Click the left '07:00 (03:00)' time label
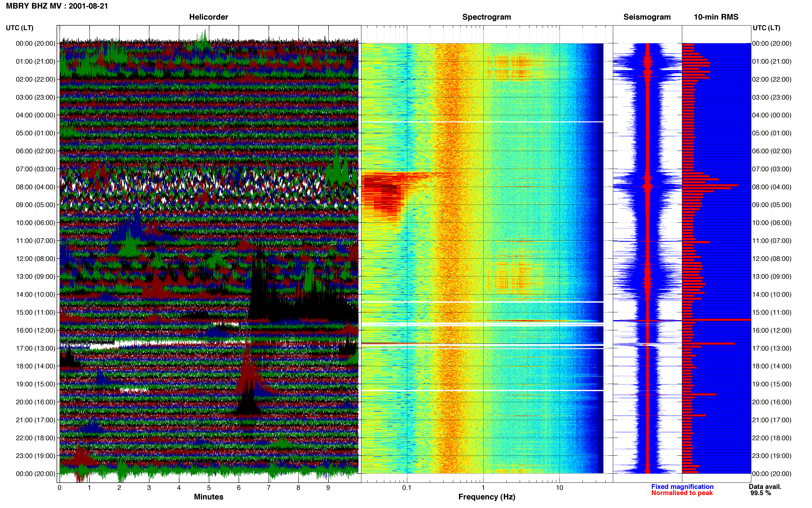The image size is (812, 508). point(36,169)
